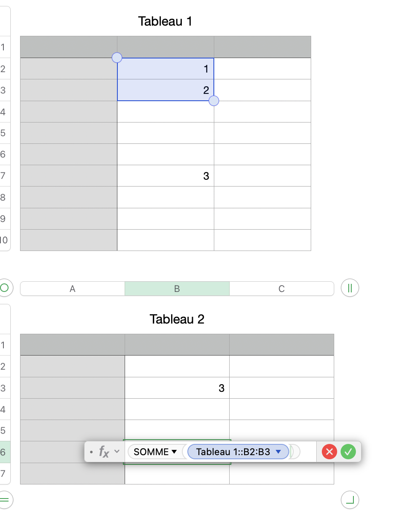Click the add-row handle below Tableau 2

(x=4, y=499)
